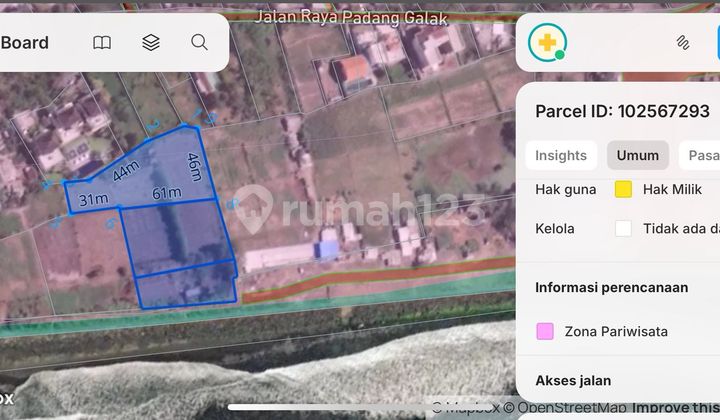Click the 44m boundary measurement label

click(x=125, y=171)
